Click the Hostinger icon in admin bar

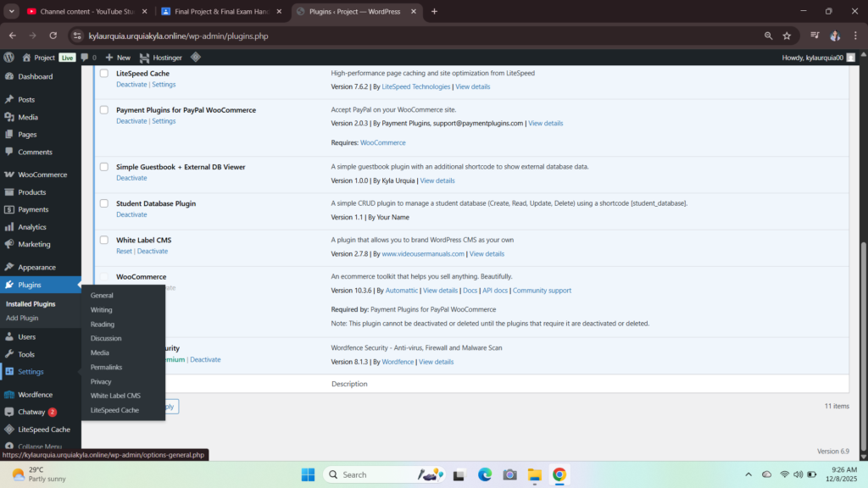coord(145,58)
